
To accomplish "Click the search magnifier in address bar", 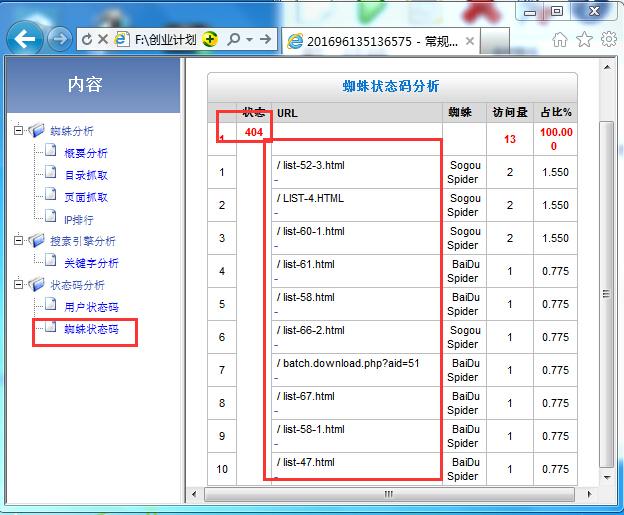I will coord(234,39).
